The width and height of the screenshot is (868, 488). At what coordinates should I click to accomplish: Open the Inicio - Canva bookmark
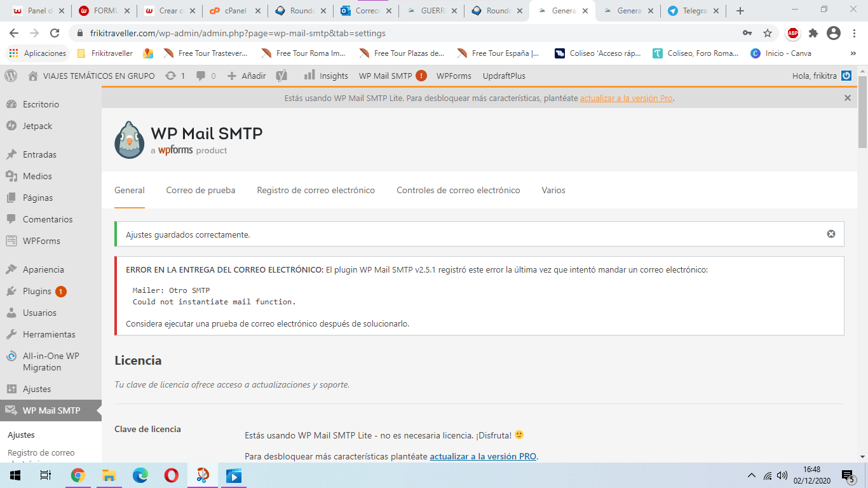coord(780,53)
